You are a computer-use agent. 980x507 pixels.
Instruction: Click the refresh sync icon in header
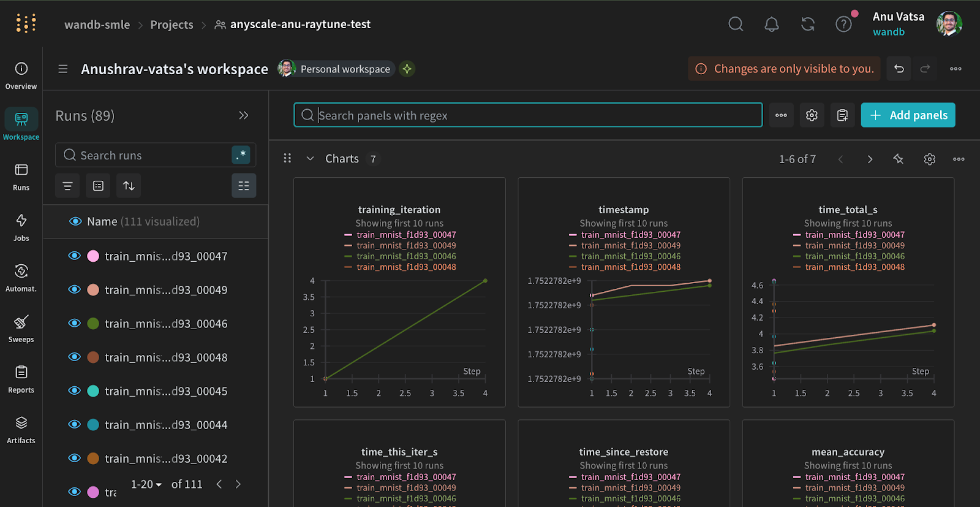(x=808, y=24)
